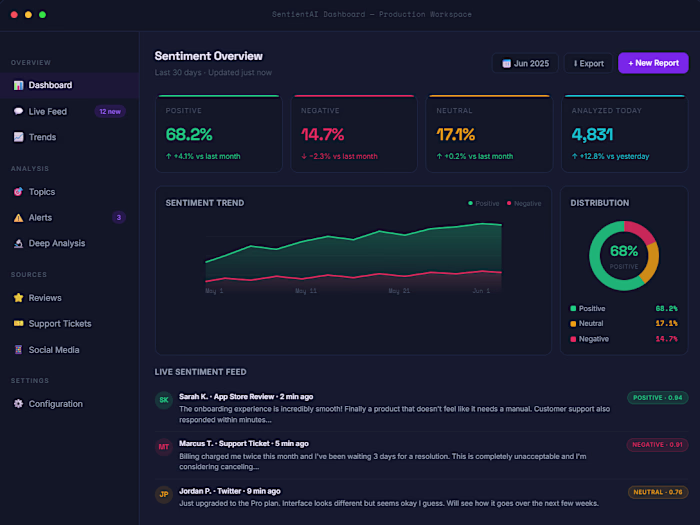Open the Deep Analysis page
This screenshot has height=525, width=700.
[70, 243]
